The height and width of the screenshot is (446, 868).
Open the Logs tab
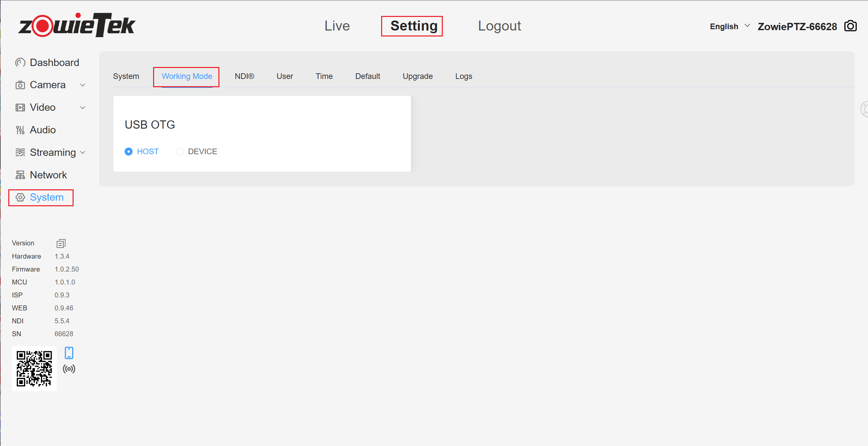coord(463,76)
